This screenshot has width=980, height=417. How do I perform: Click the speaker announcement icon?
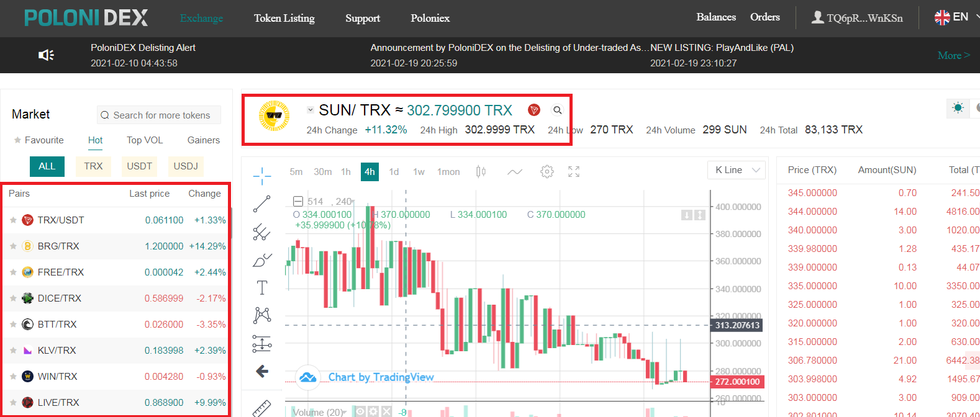46,55
